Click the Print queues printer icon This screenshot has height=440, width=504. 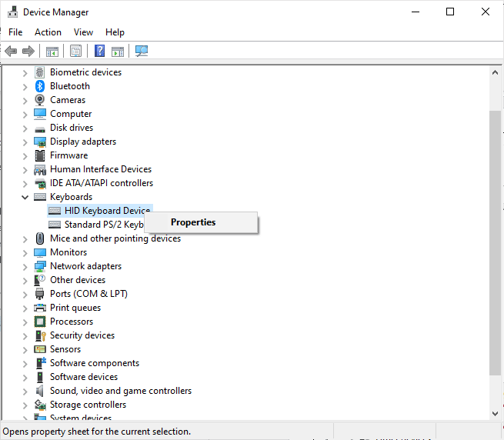coord(40,308)
